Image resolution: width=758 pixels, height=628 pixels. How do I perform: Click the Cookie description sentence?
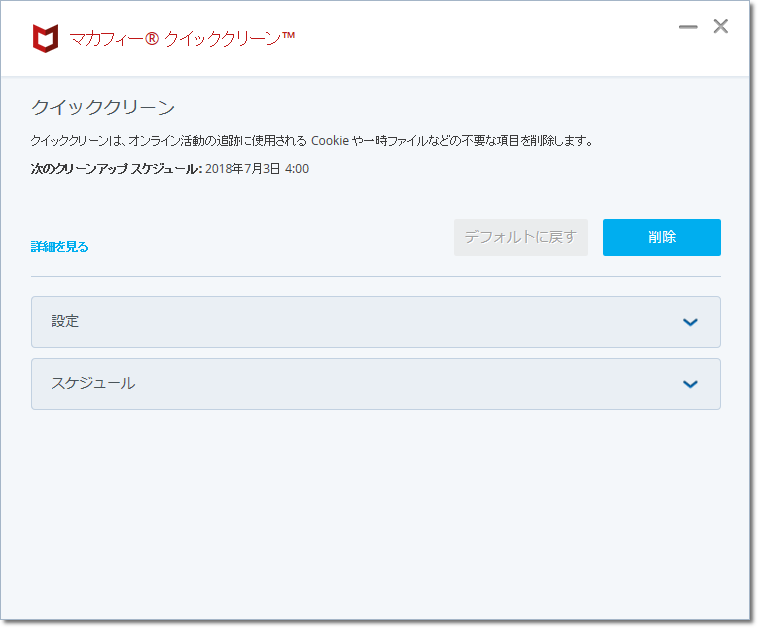click(312, 141)
